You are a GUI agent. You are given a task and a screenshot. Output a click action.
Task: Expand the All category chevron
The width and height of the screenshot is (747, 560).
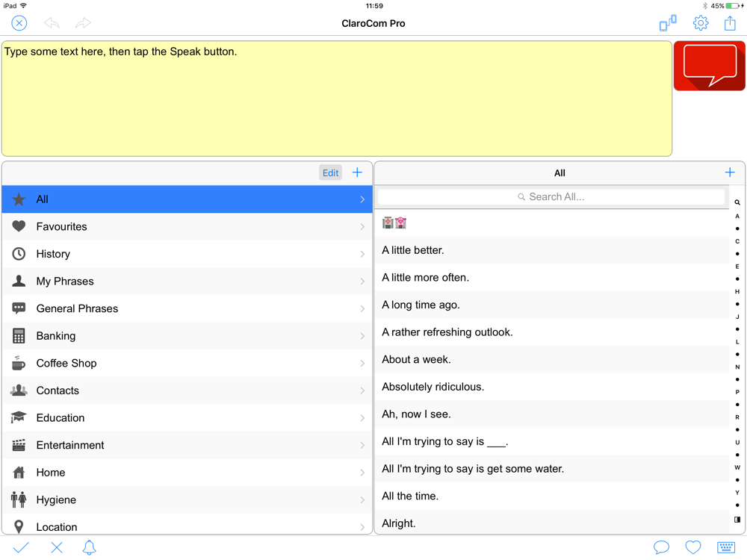pos(362,199)
